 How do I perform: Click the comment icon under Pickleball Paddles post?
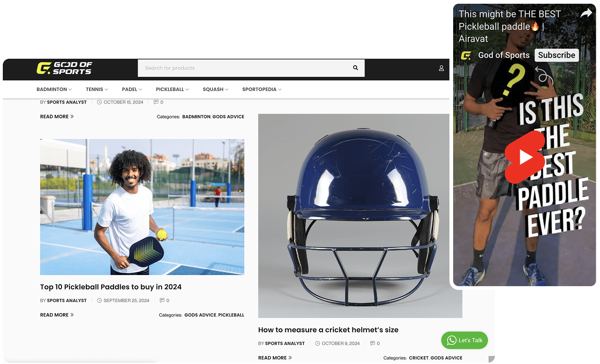point(162,301)
